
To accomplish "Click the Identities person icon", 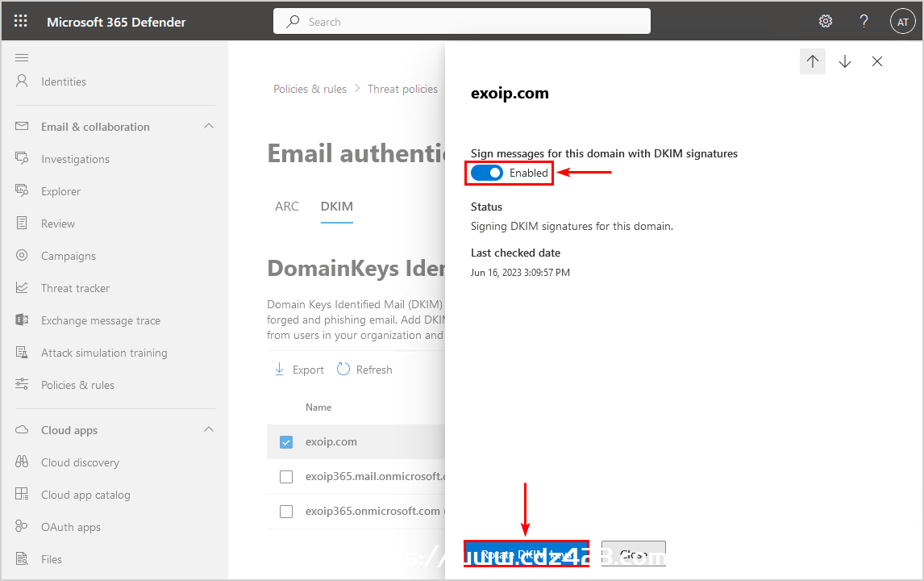I will [22, 82].
